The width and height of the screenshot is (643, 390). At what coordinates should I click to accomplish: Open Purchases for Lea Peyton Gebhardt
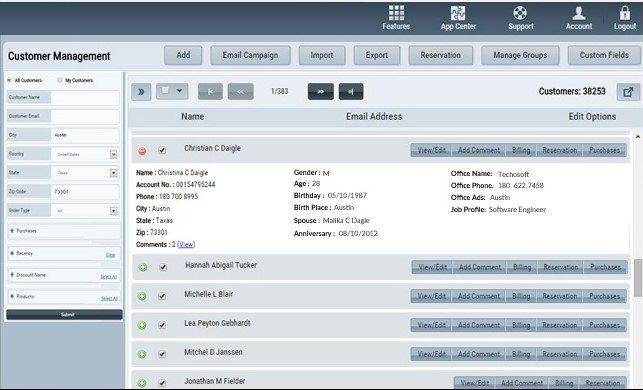coord(604,325)
